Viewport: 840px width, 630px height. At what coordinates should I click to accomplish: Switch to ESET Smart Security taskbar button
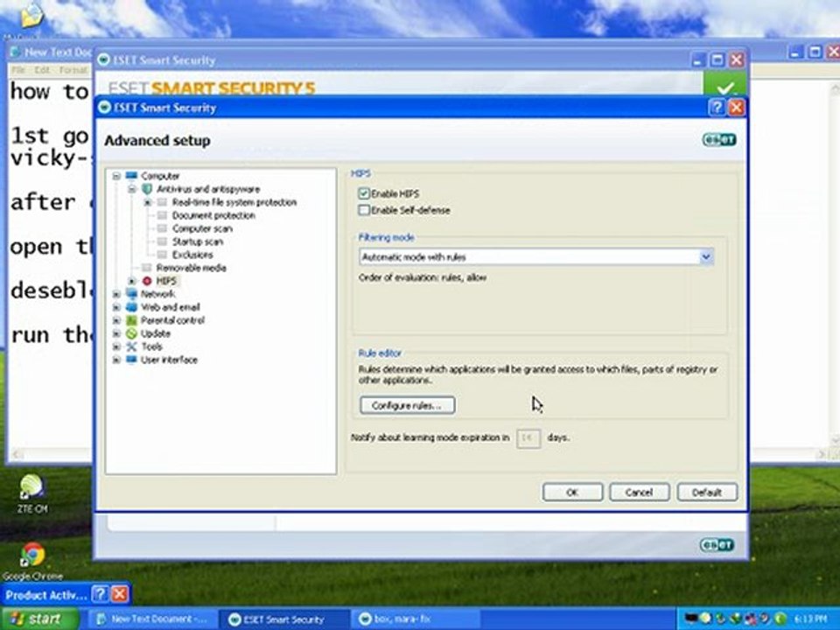click(x=283, y=619)
